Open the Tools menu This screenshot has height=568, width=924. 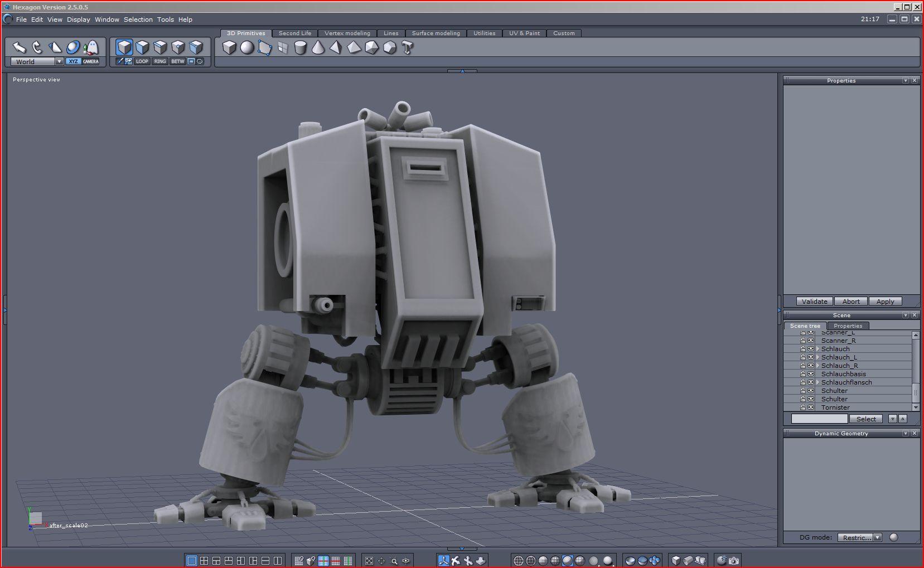coord(165,20)
